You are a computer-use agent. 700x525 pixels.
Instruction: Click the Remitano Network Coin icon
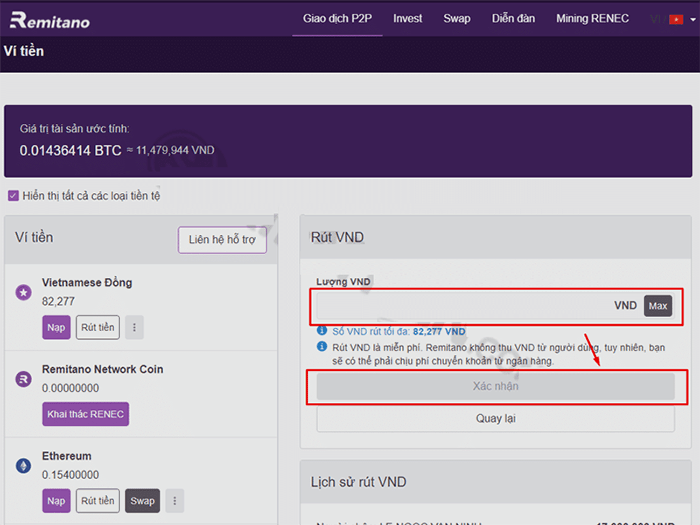pyautogui.click(x=24, y=379)
